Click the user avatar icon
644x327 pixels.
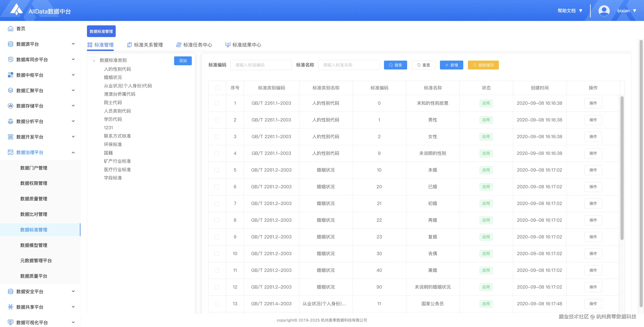pyautogui.click(x=604, y=11)
